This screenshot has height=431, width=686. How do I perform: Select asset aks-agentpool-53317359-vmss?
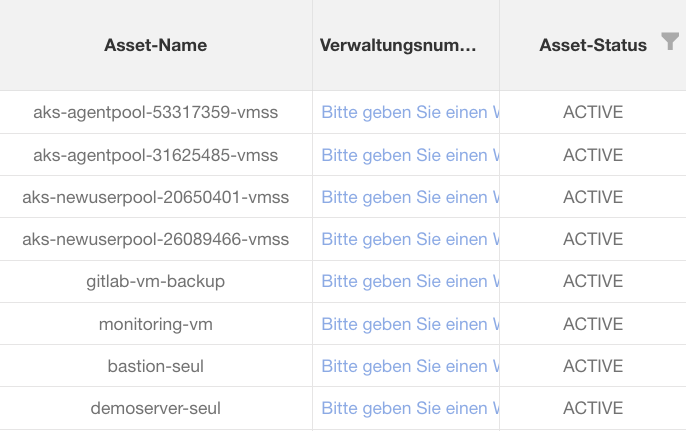[x=155, y=113]
